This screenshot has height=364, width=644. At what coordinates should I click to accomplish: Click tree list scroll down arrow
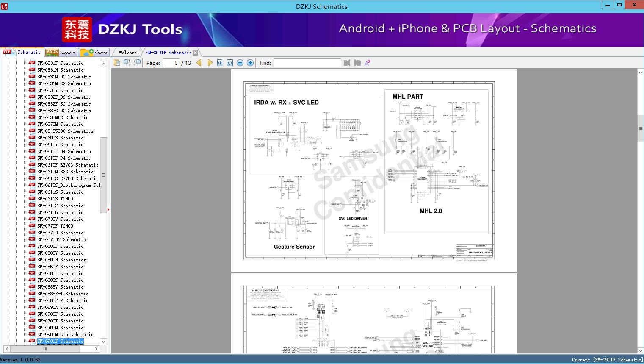click(x=103, y=342)
